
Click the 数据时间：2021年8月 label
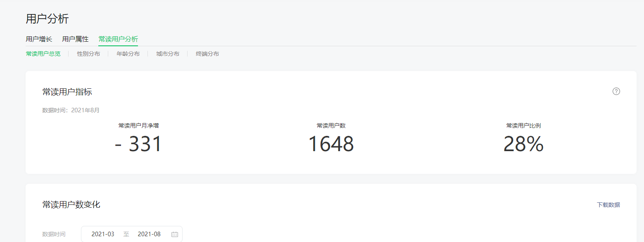point(71,110)
